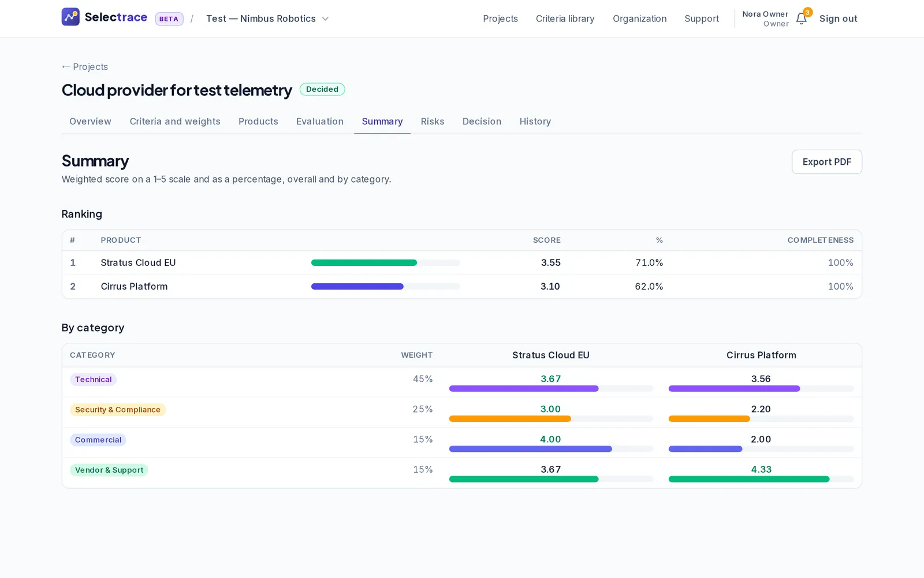This screenshot has height=578, width=924.
Task: Click the Stratus Cloud EU category column header
Action: pos(551,355)
